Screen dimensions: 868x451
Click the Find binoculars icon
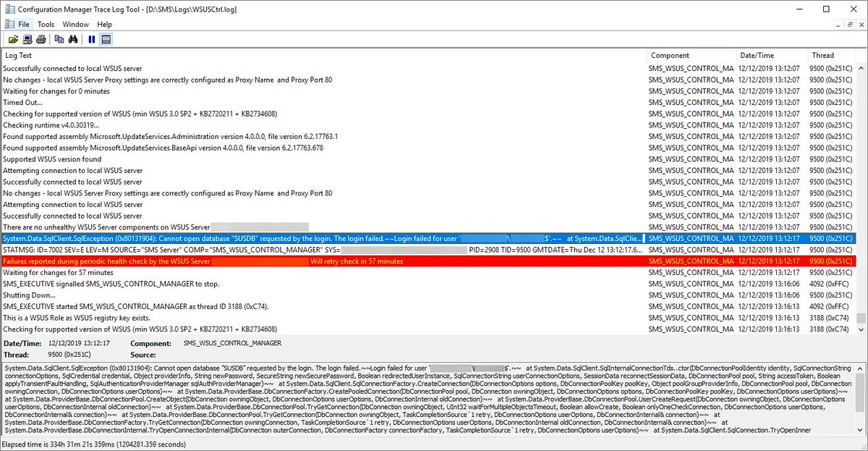(73, 39)
